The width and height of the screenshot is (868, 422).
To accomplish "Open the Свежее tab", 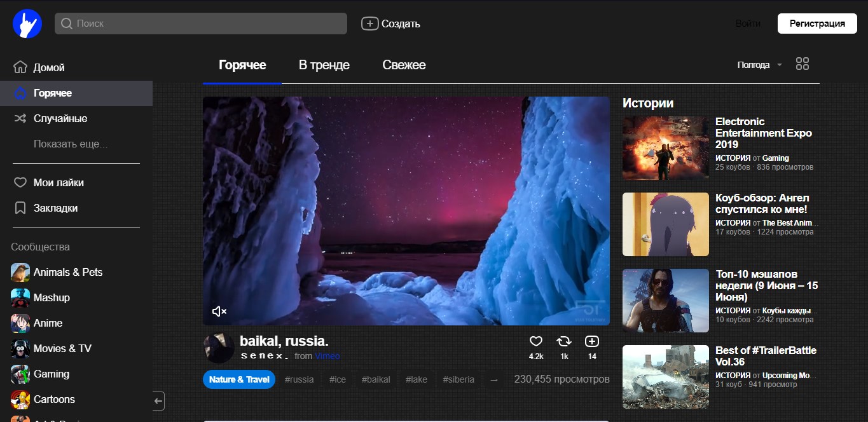I will (x=404, y=64).
